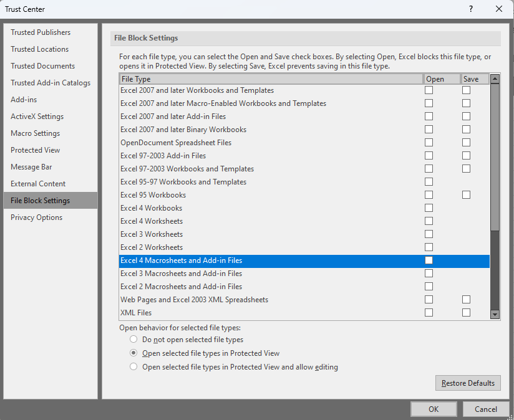
Task: Check Open for Excel 95 Workbooks
Action: coord(429,195)
